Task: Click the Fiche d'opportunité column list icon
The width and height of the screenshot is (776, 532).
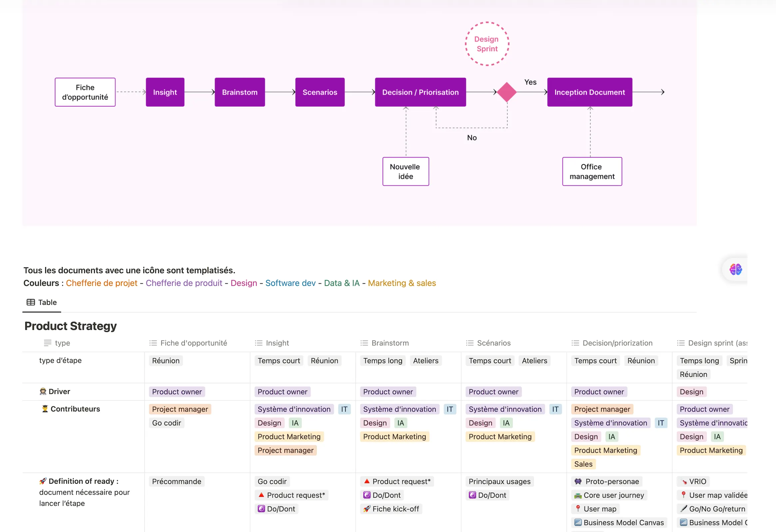Action: (153, 343)
